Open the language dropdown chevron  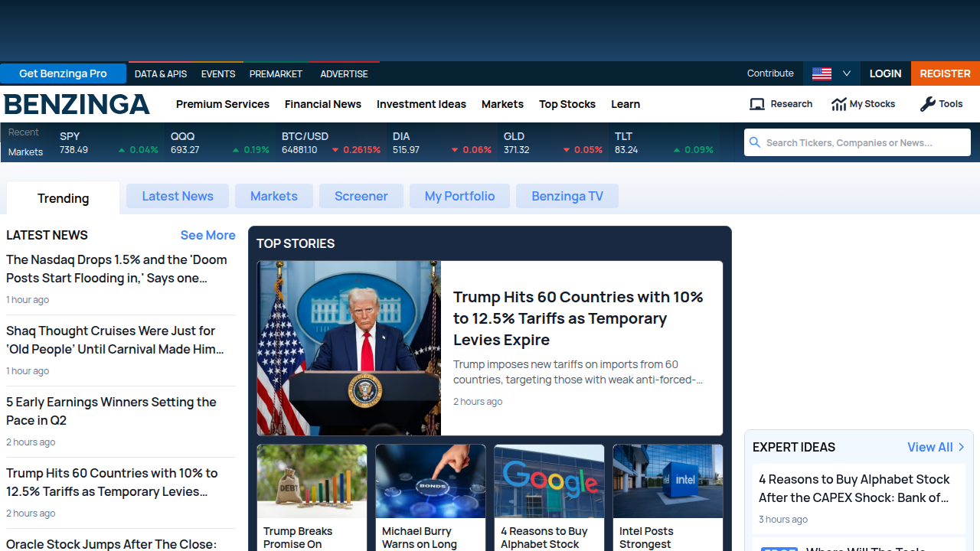click(847, 73)
